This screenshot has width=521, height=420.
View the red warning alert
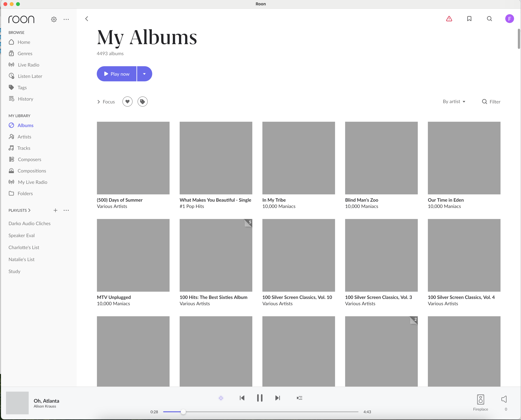449,19
